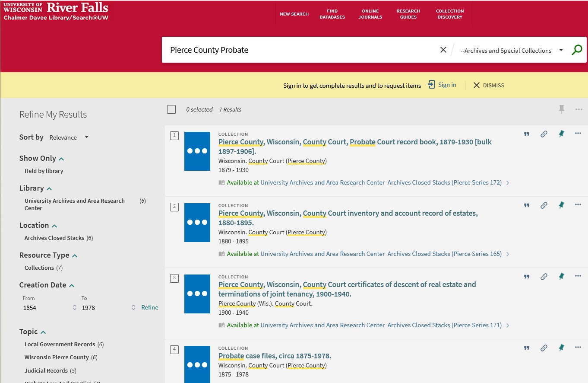The height and width of the screenshot is (383, 588).
Task: Open the more actions menu for result 3
Action: (x=578, y=276)
